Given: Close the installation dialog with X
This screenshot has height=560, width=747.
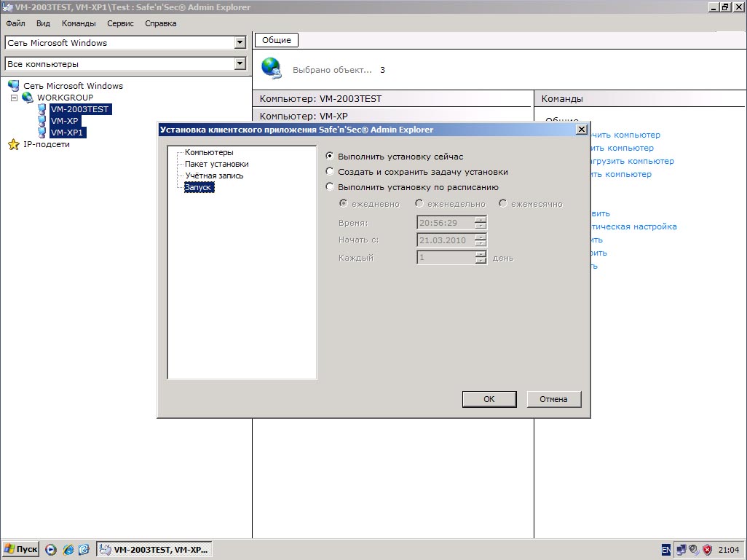Looking at the screenshot, I should click(582, 130).
